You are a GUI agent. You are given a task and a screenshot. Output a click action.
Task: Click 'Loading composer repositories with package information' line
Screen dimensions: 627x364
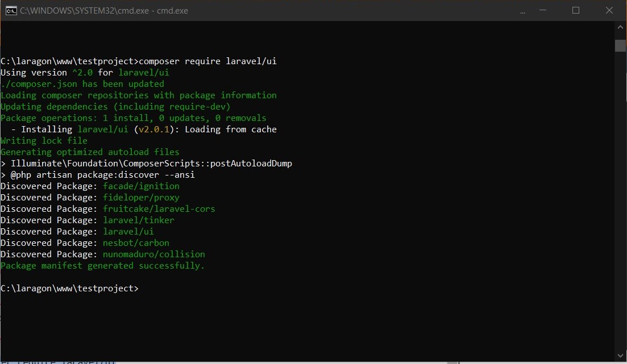pyautogui.click(x=138, y=95)
